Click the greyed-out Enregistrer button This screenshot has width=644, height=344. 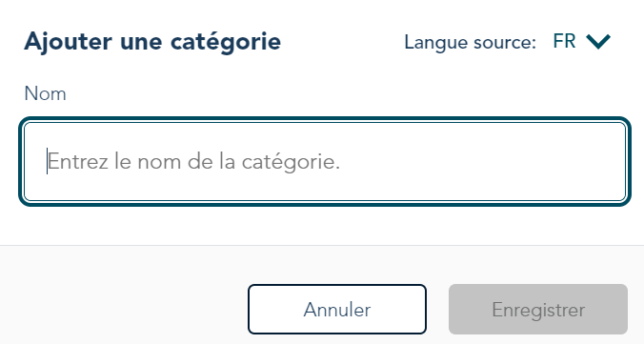click(538, 309)
